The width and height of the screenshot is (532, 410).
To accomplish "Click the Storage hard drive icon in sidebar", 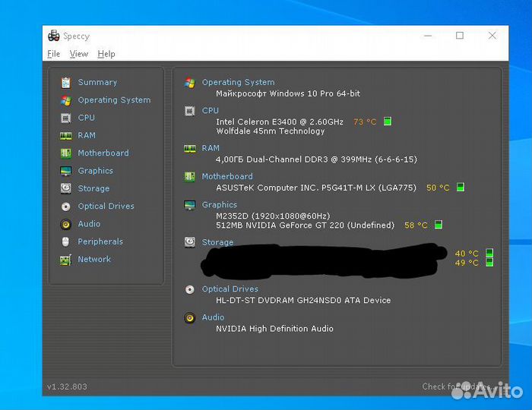I will click(x=66, y=188).
